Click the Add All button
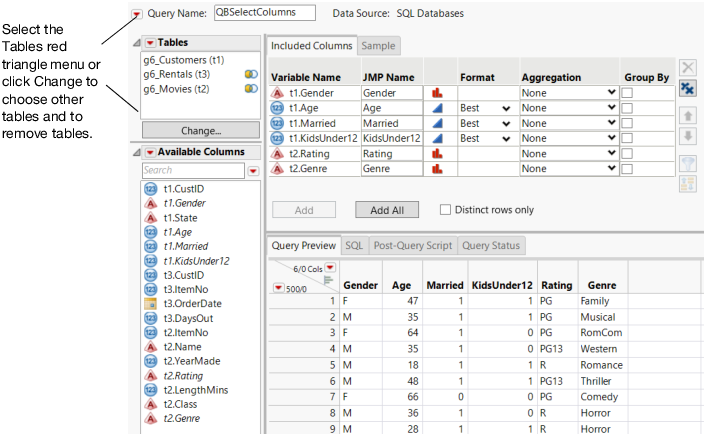 tap(386, 210)
